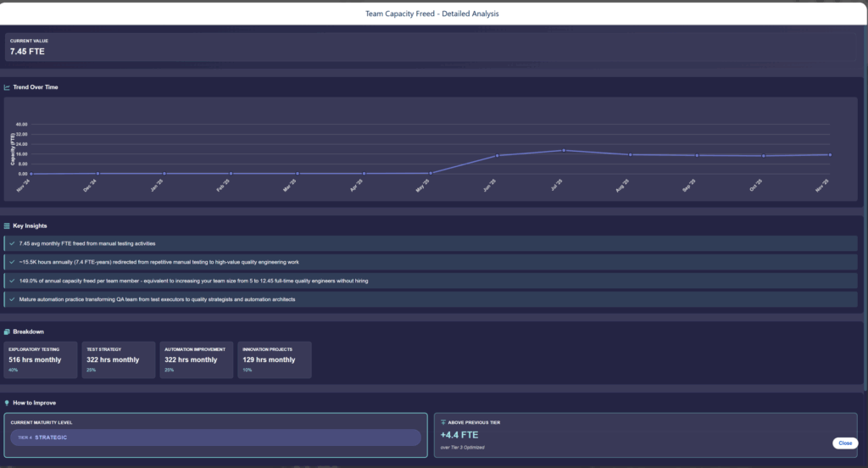This screenshot has height=468, width=868.
Task: Click checkmark beside 7.45 avg monthly FTE insight
Action: 11,243
